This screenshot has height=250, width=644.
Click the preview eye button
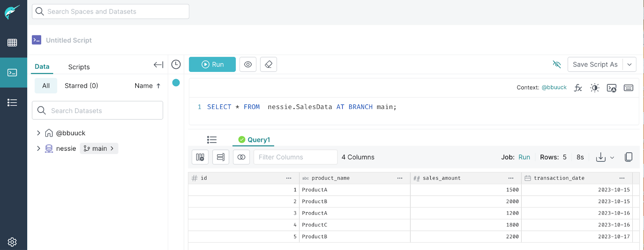248,64
